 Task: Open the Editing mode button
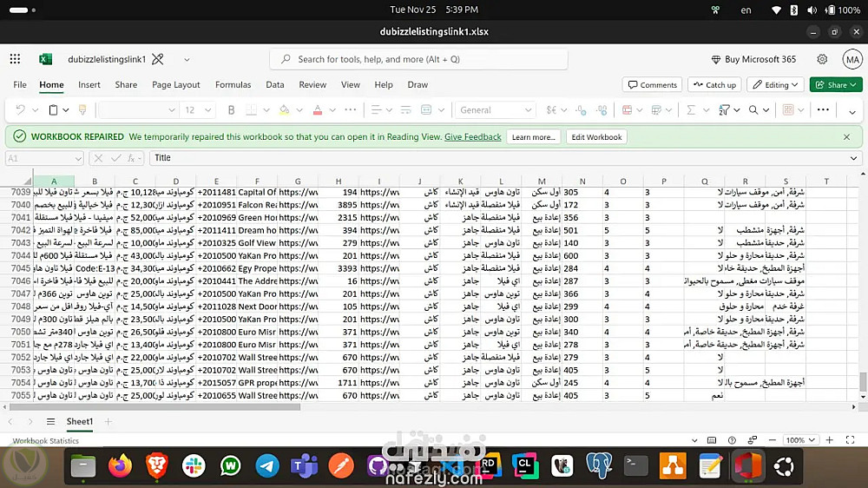(775, 85)
